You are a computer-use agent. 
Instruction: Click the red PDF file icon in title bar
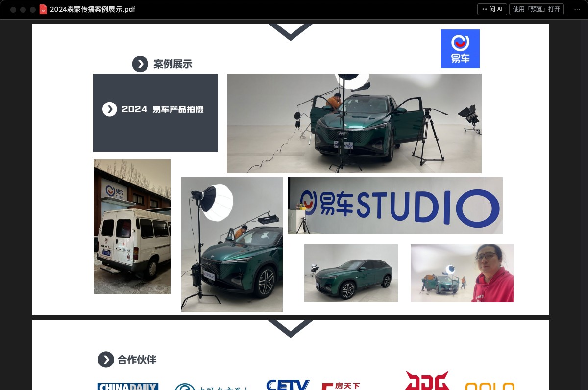43,9
